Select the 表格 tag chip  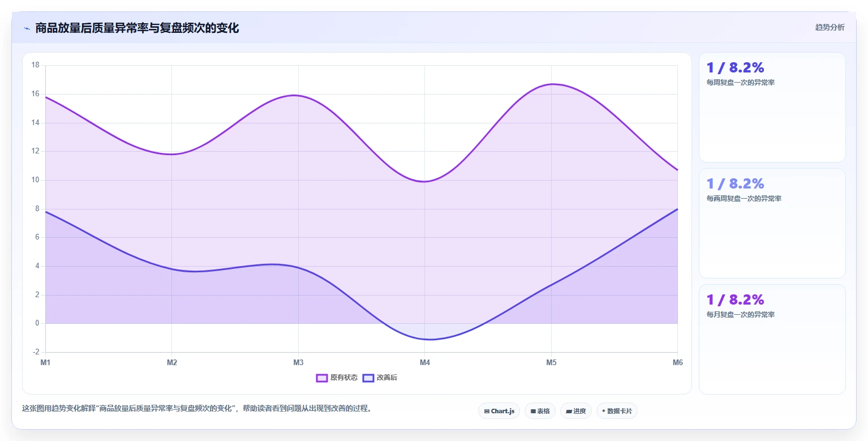540,411
